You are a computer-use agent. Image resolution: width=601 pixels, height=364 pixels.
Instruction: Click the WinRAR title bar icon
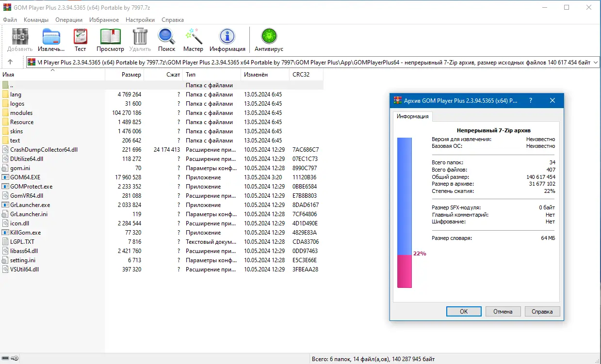7,7
